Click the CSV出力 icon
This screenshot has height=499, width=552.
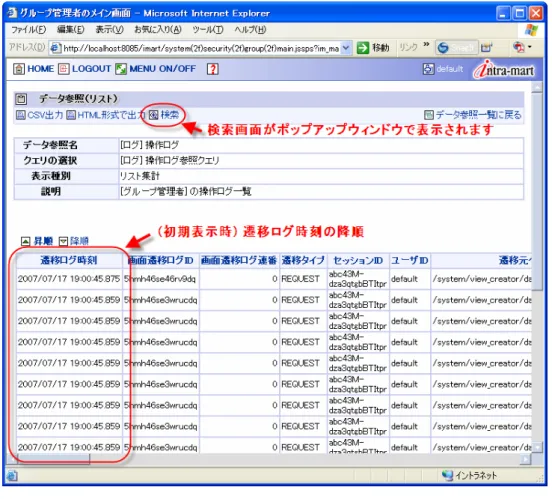point(21,115)
